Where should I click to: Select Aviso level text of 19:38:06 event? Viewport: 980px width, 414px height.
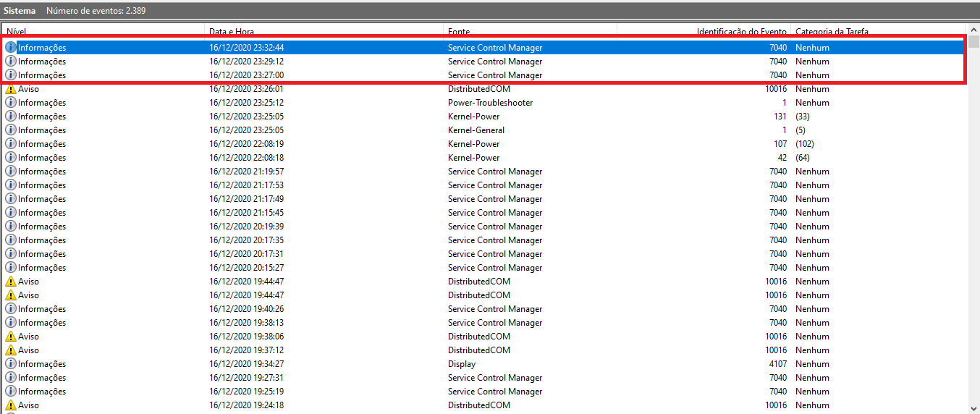[x=29, y=337]
